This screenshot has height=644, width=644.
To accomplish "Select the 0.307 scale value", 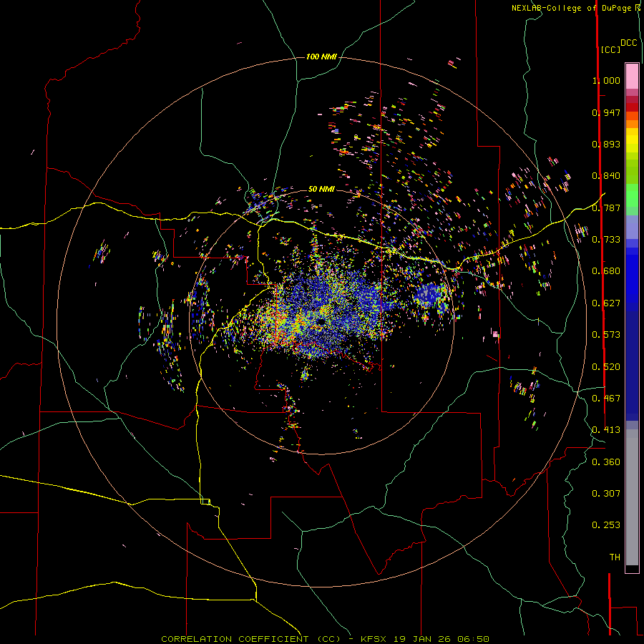I will (x=606, y=494).
